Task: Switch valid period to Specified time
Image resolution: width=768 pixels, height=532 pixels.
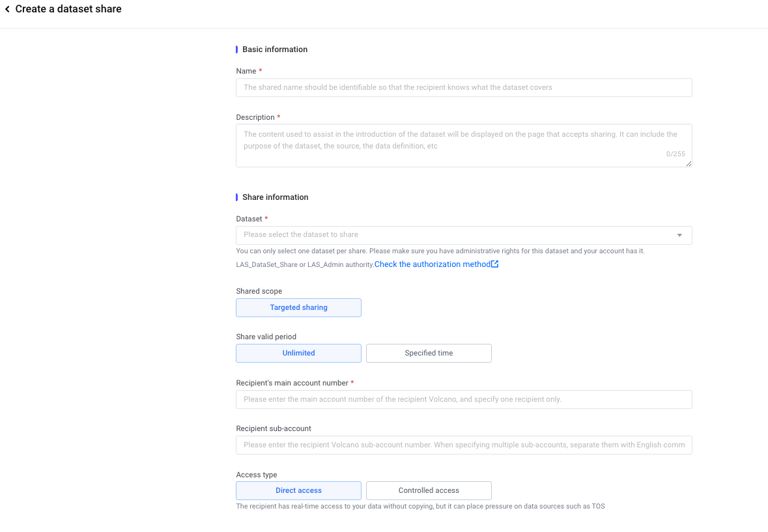Action: pos(429,353)
